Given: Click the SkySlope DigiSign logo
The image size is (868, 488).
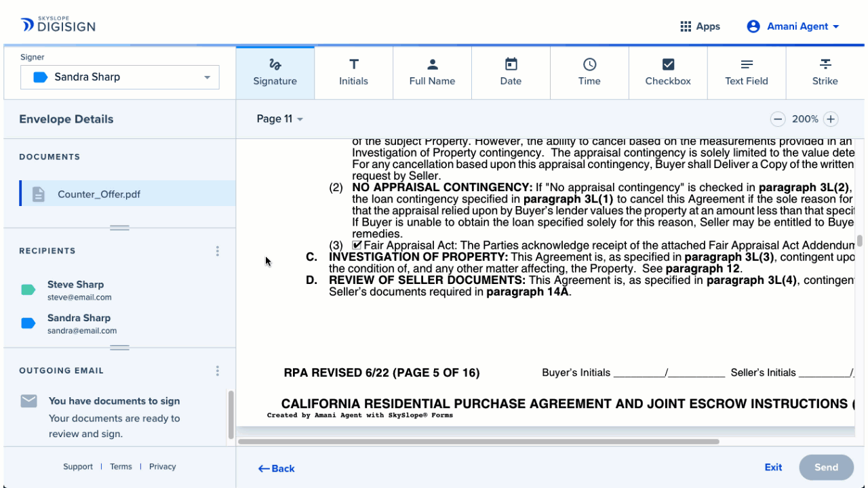Looking at the screenshot, I should (x=58, y=26).
